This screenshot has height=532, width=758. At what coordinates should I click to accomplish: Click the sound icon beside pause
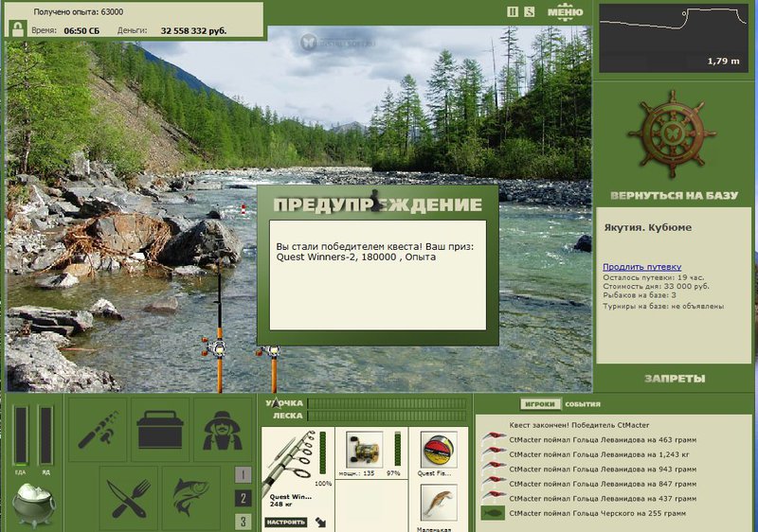530,11
